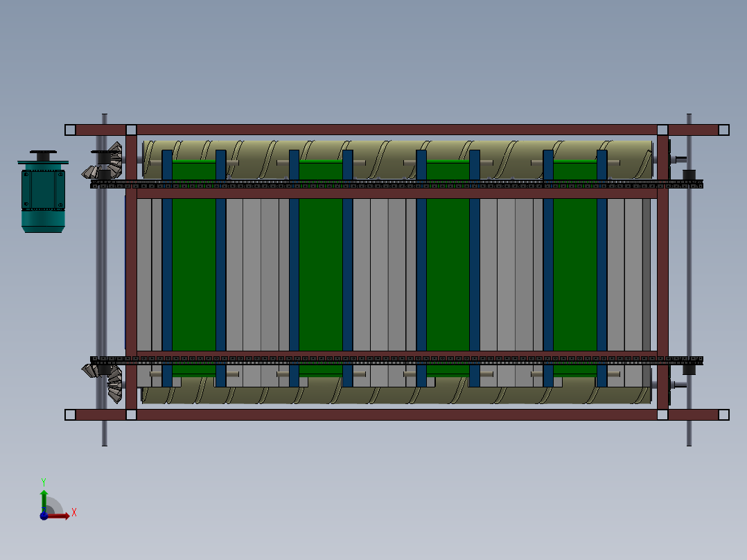This screenshot has width=747, height=560.
Task: Select the topmost maroon frame beam
Action: (x=397, y=130)
